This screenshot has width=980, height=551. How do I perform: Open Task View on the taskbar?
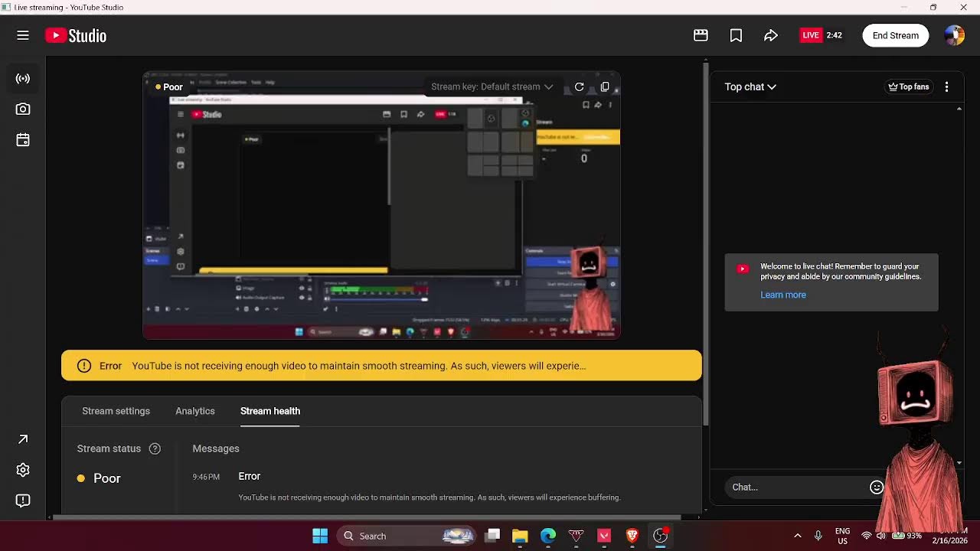pos(493,536)
